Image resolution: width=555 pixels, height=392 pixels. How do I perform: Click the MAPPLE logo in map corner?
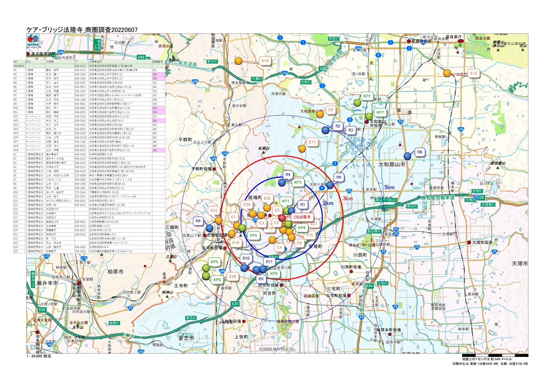click(x=33, y=41)
